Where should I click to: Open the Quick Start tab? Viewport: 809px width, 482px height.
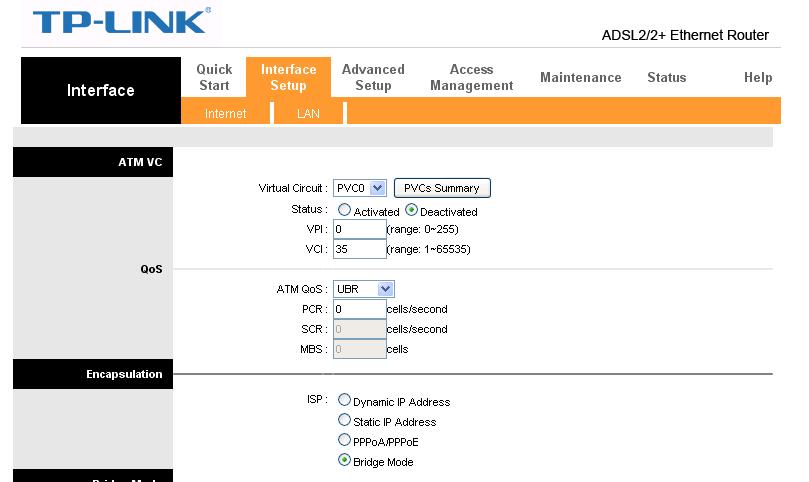coord(214,77)
